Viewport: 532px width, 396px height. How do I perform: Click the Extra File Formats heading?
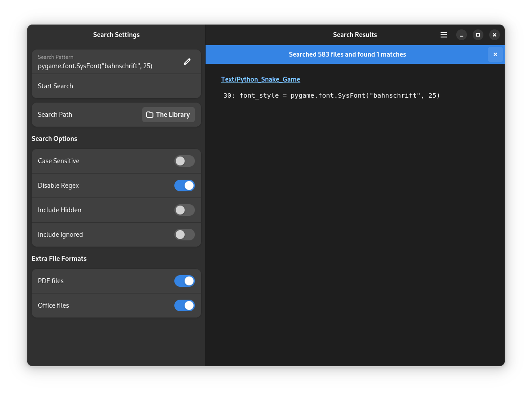click(x=59, y=259)
